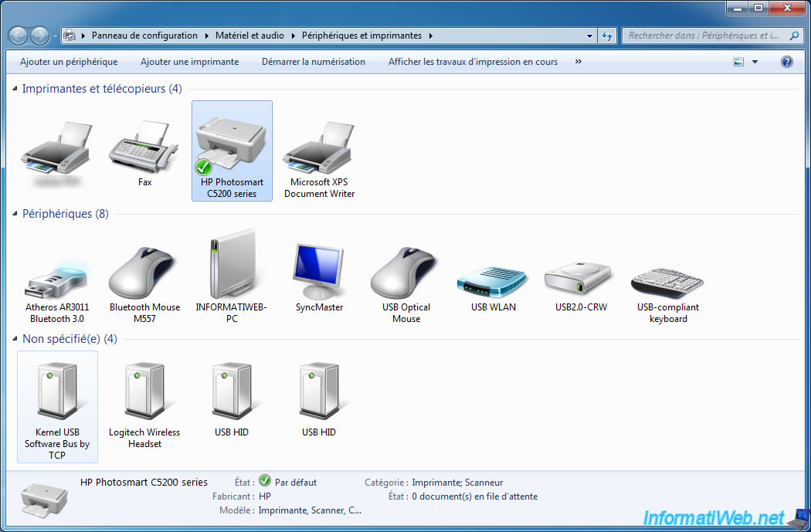Collapse the Imprimantes et télécopieurs group
The image size is (811, 532).
(x=15, y=89)
